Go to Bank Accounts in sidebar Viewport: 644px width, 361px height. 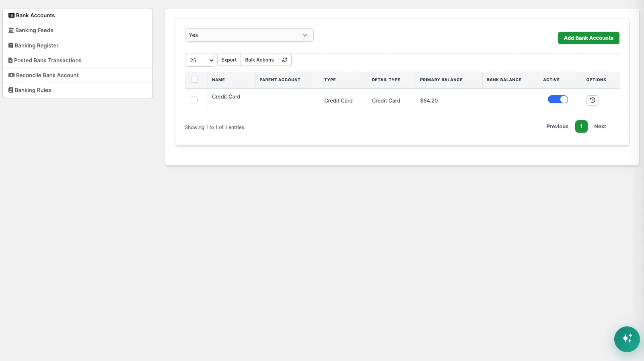(78, 15)
